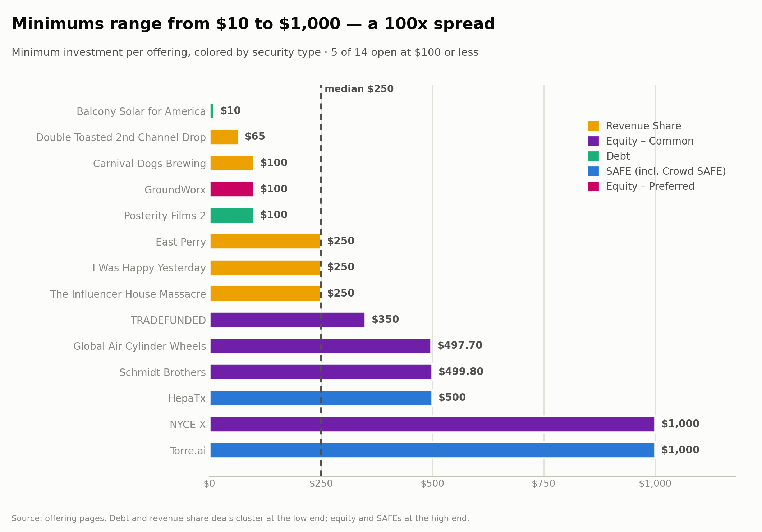
Task: Click the Schmidt Brothers axis label
Action: [x=162, y=372]
